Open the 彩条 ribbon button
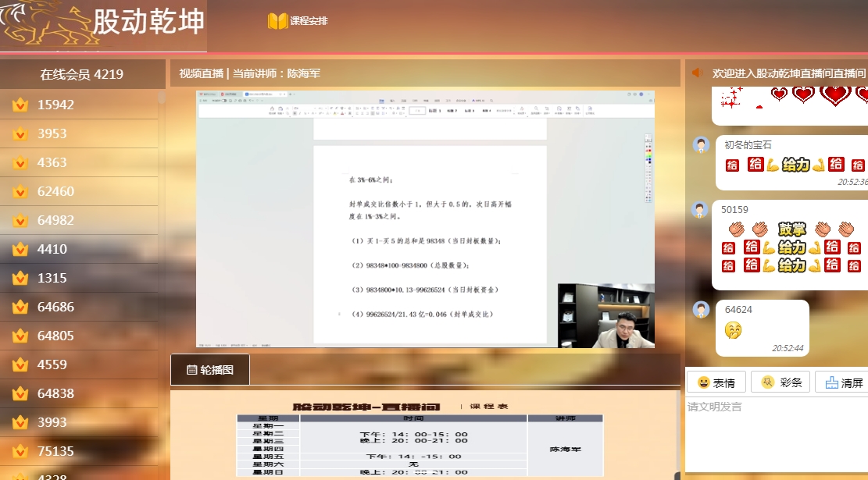The width and height of the screenshot is (868, 480). tap(780, 382)
